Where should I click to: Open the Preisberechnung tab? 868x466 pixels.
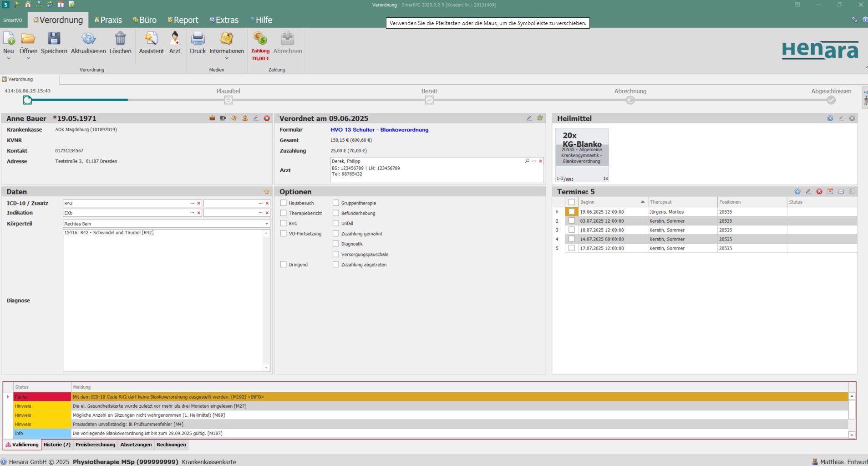[x=95, y=445]
